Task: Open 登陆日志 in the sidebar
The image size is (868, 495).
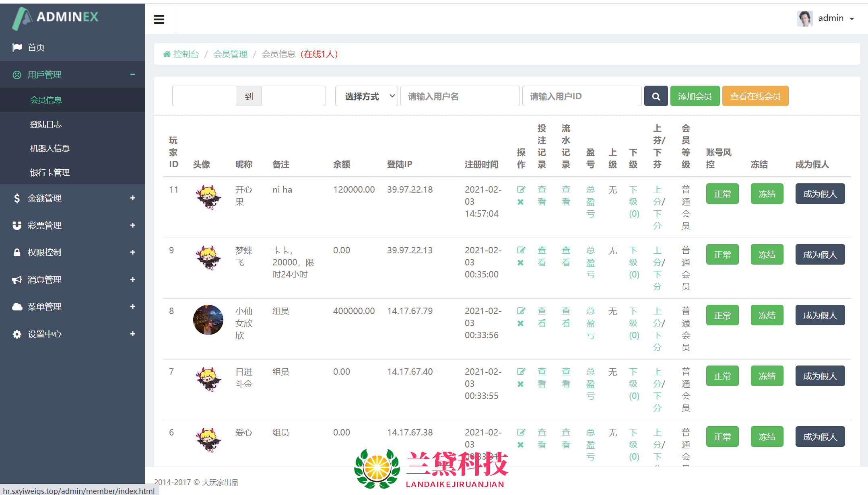Action: [46, 124]
